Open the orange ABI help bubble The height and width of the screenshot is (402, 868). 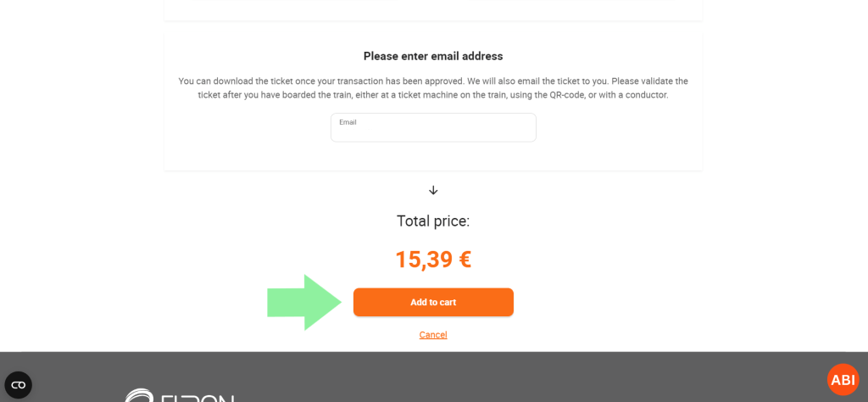click(x=843, y=380)
